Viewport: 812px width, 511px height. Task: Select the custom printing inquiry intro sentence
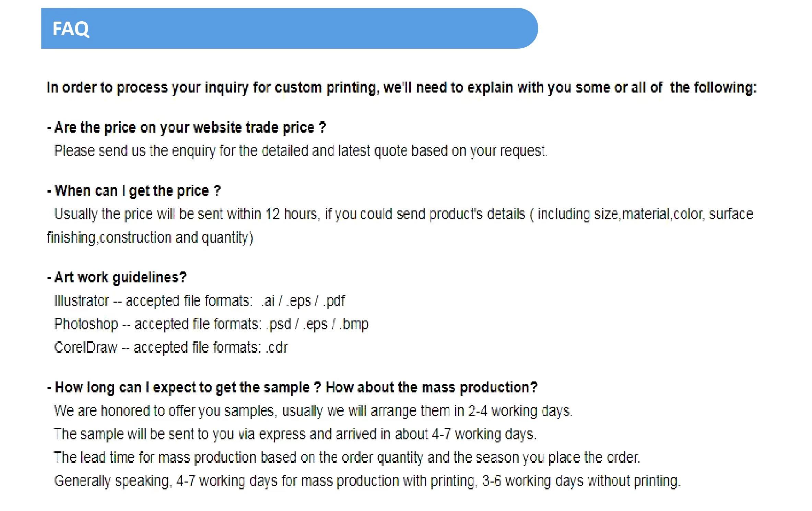click(x=401, y=88)
